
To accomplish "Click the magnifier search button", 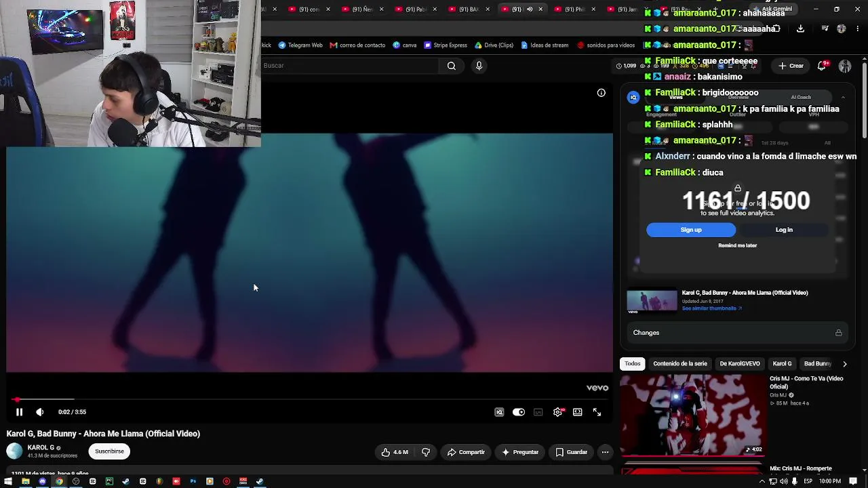I will click(452, 66).
